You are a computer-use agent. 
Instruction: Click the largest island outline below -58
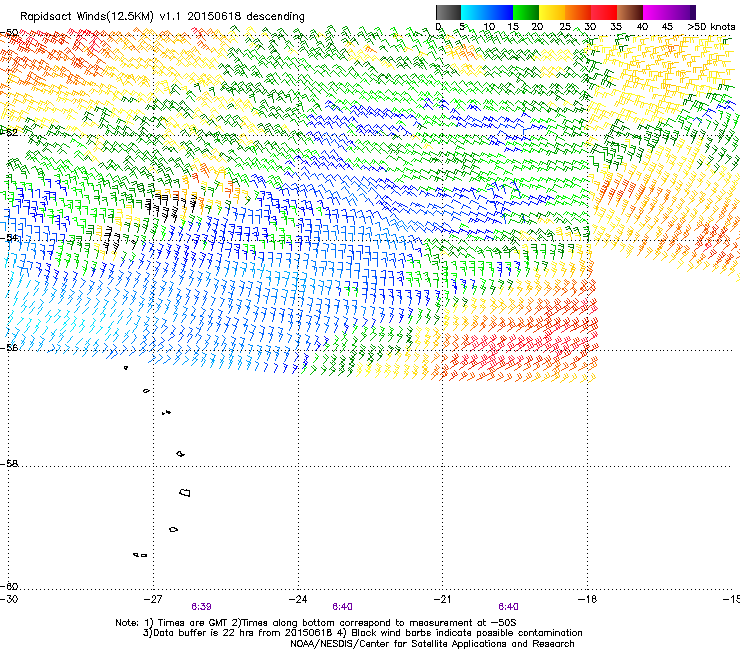(185, 492)
